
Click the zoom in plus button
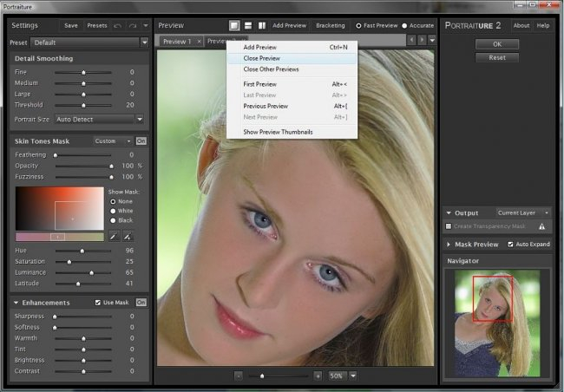pyautogui.click(x=318, y=376)
